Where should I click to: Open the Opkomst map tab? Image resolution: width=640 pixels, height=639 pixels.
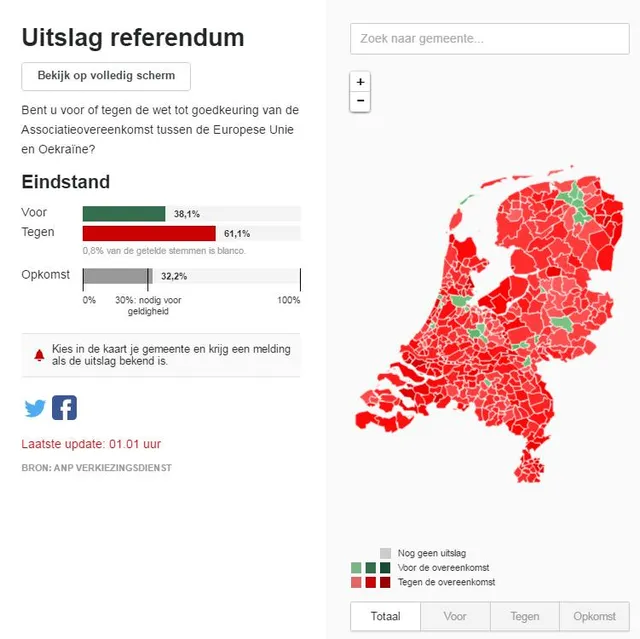(x=595, y=617)
